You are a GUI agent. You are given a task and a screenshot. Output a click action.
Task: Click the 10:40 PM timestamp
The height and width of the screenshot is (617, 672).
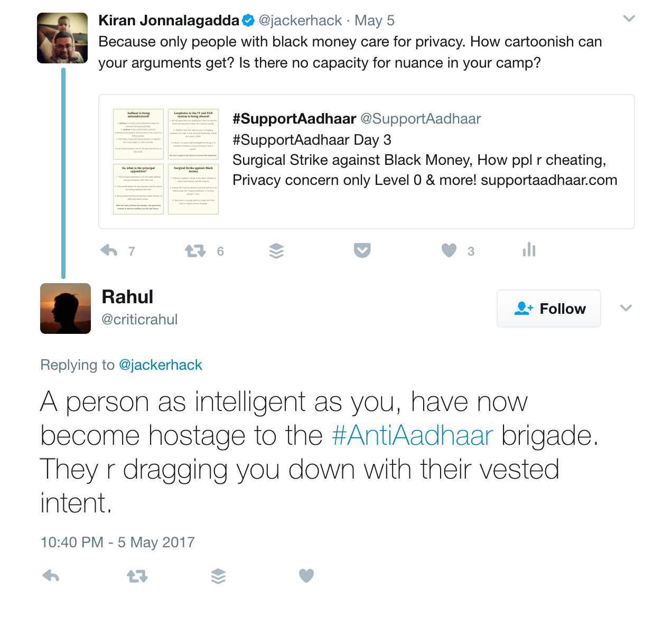(117, 543)
